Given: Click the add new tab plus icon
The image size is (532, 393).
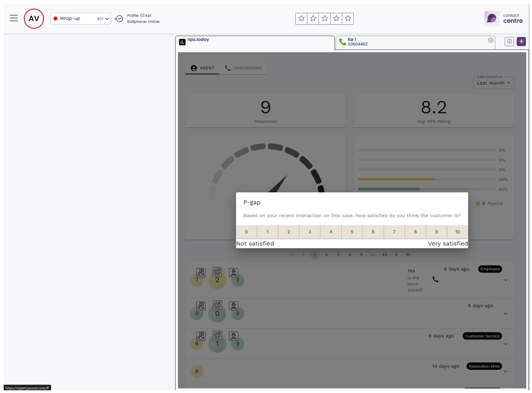Looking at the screenshot, I should (x=521, y=41).
